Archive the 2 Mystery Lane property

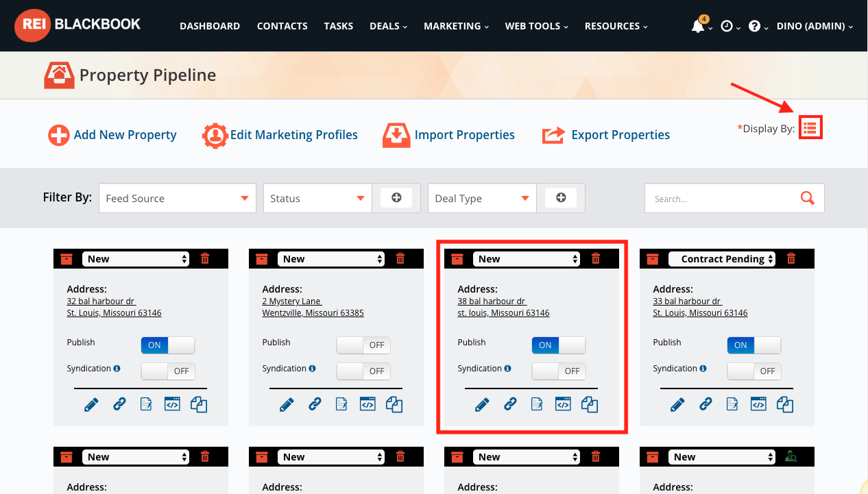pyautogui.click(x=262, y=259)
